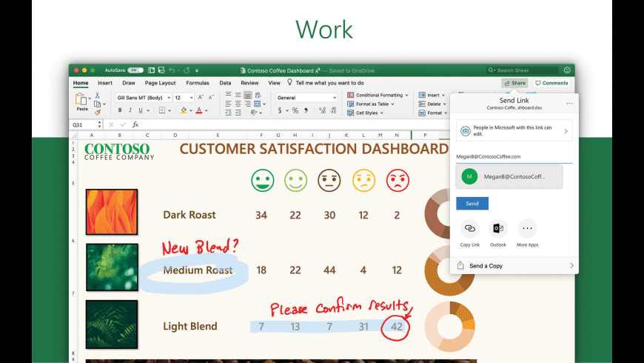Click the smiley feedback icon
Viewport: 644px width, 363px height.
(x=567, y=70)
